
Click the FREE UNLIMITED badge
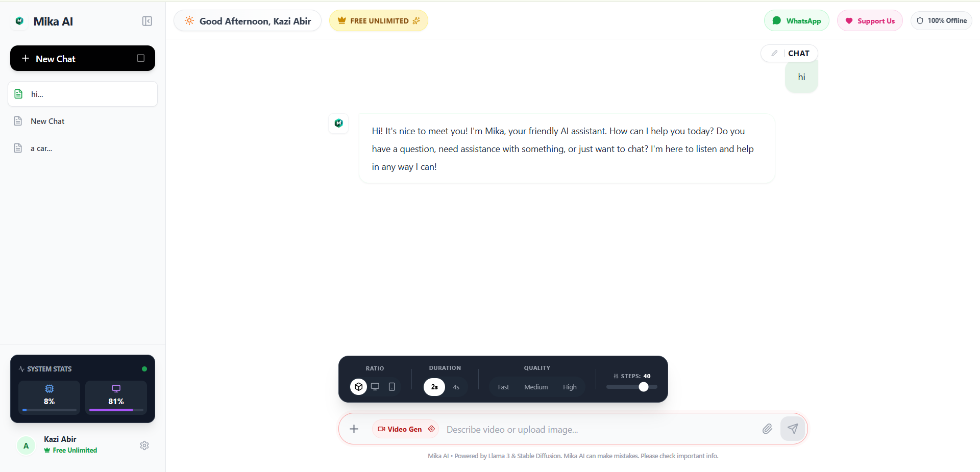379,21
